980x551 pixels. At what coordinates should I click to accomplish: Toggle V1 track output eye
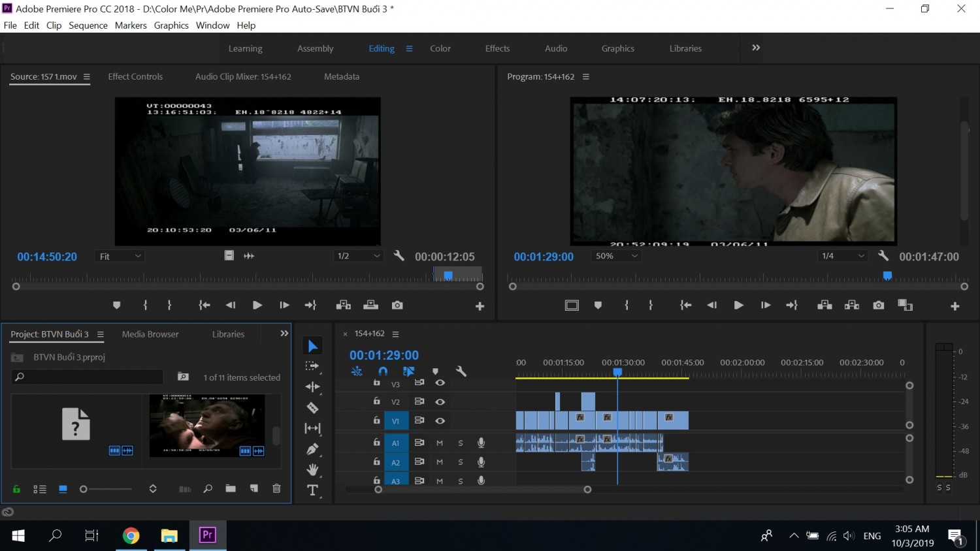(x=440, y=421)
